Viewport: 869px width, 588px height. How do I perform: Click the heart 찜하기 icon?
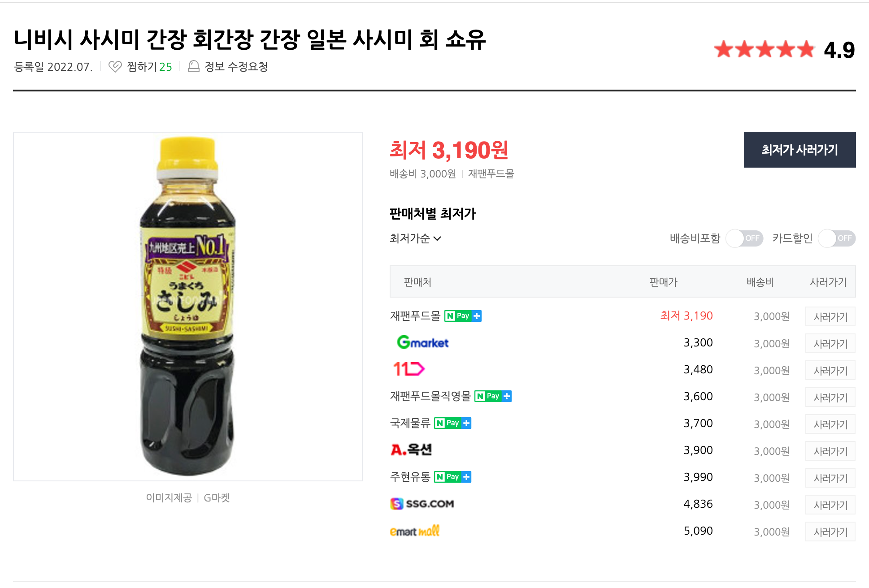click(x=115, y=67)
